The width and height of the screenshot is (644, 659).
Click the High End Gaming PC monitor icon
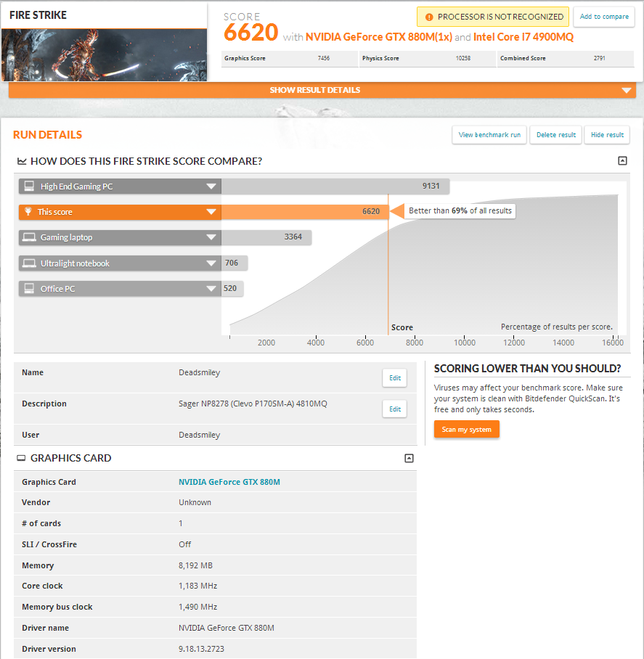pyautogui.click(x=29, y=187)
